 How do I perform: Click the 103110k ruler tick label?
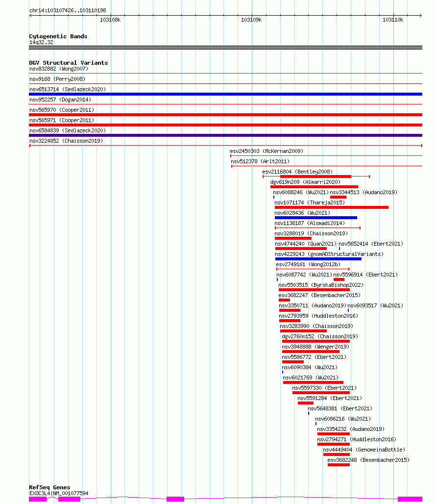(393, 20)
